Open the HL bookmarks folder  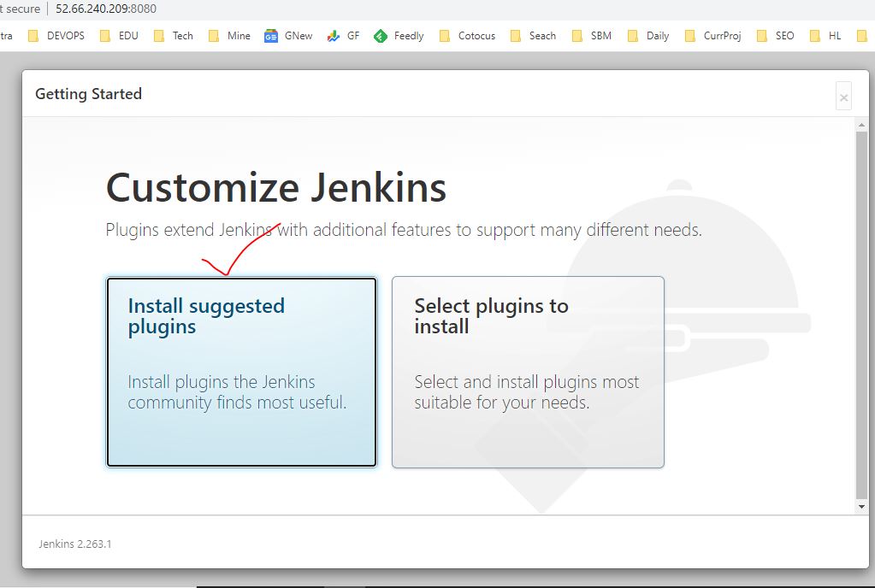tap(825, 36)
